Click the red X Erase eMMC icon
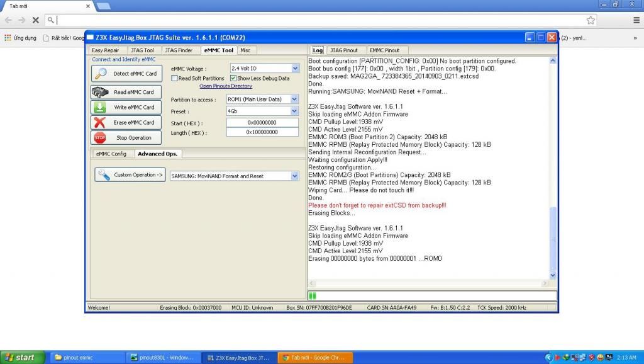 pyautogui.click(x=100, y=123)
